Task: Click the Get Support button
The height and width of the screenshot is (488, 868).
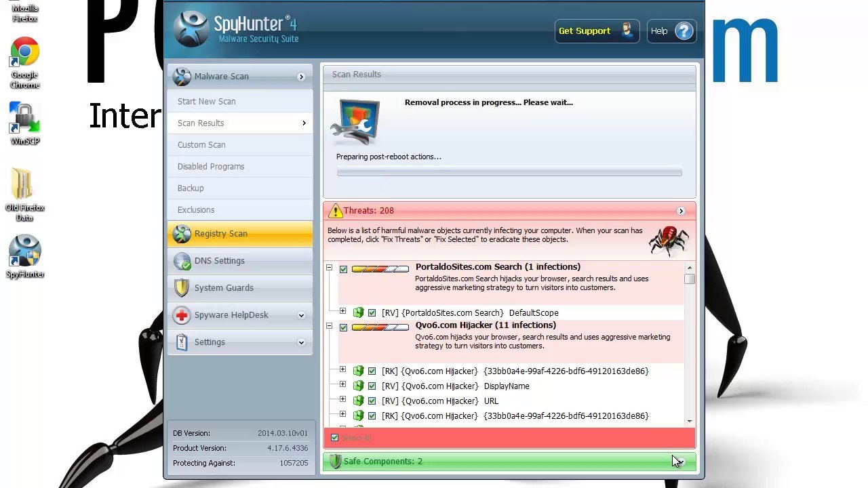Action: pyautogui.click(x=597, y=31)
